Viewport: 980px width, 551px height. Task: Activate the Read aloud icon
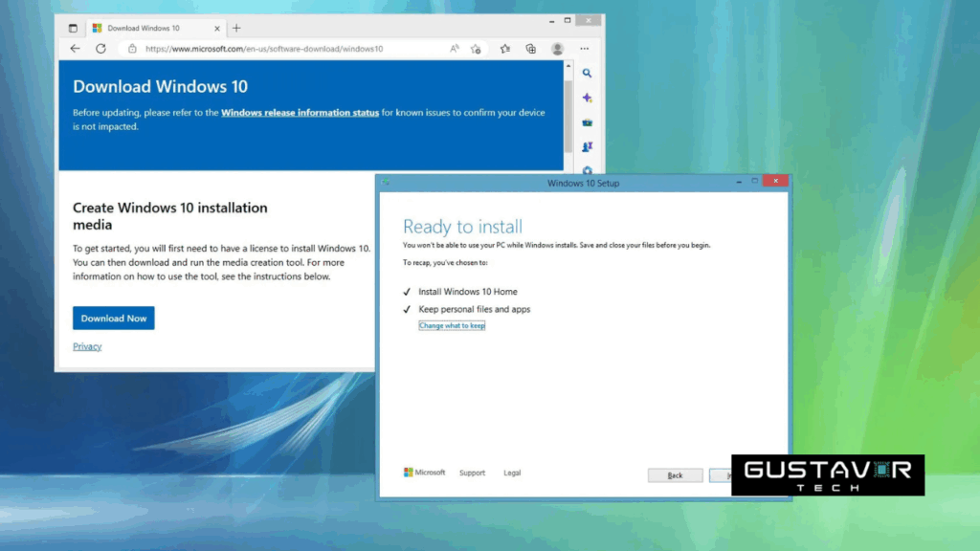pos(455,49)
